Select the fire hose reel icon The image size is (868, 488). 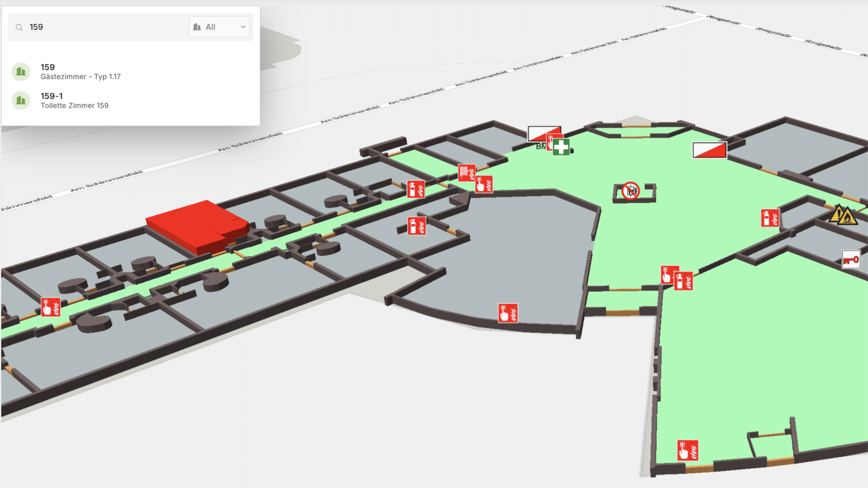coord(466,172)
